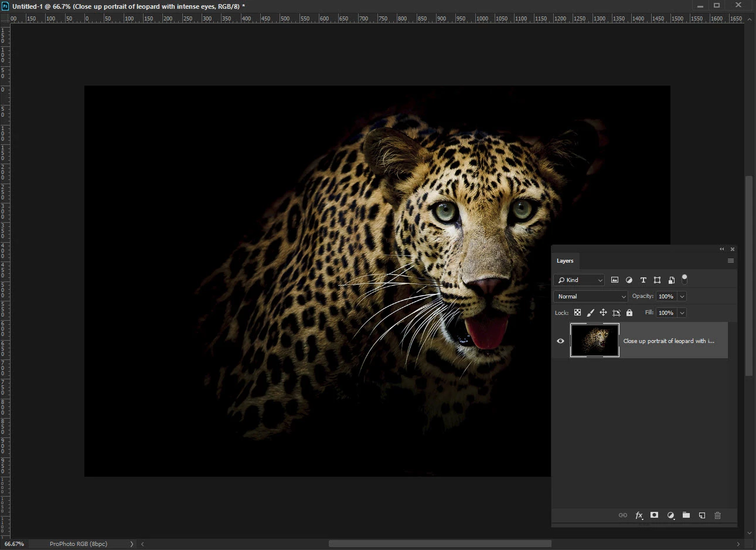Open the Normal blend mode dropdown
This screenshot has height=550, width=756.
click(x=591, y=297)
